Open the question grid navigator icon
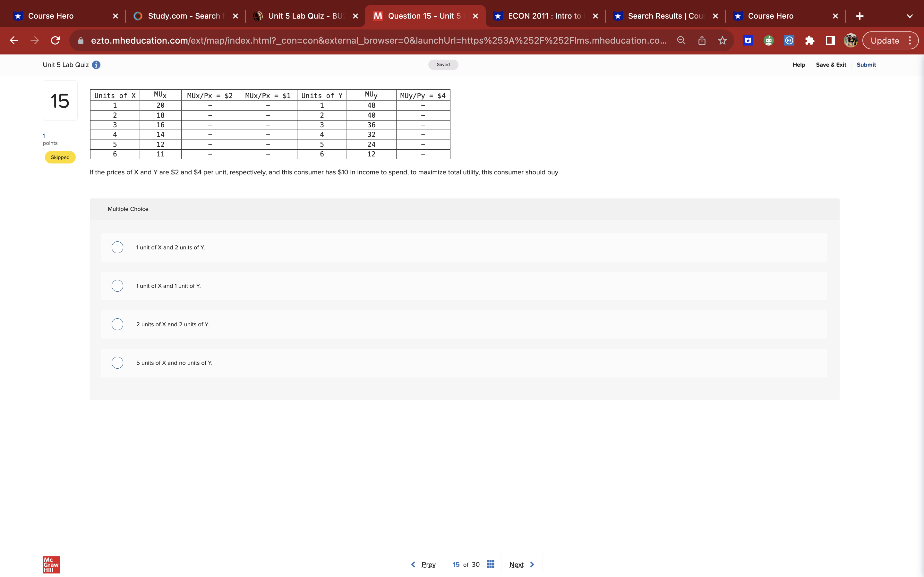 click(491, 564)
